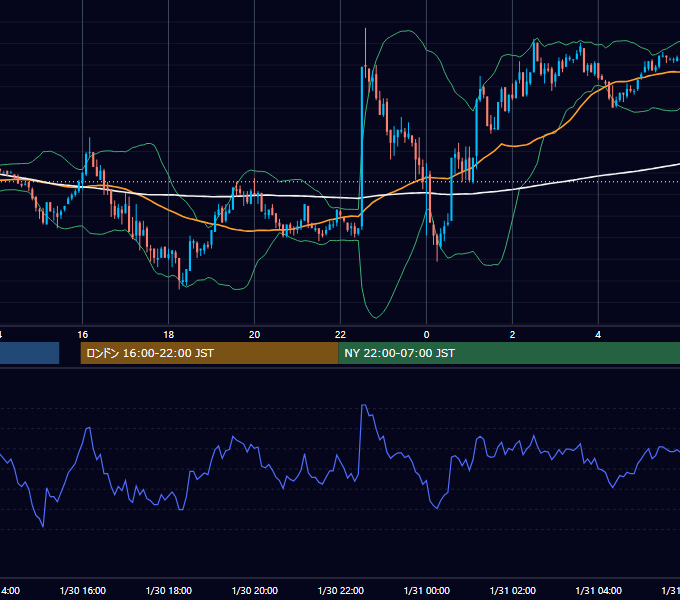Click the oscillator peak after 22:00
The height and width of the screenshot is (600, 680).
coord(363,405)
